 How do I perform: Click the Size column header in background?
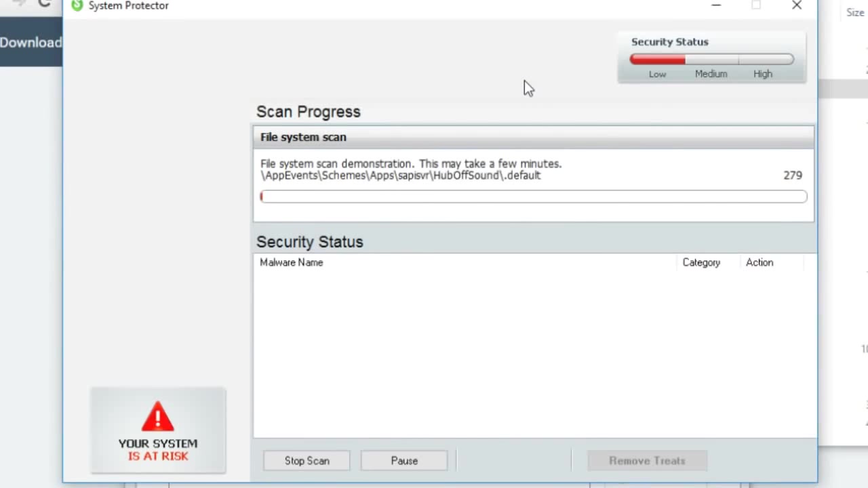855,12
